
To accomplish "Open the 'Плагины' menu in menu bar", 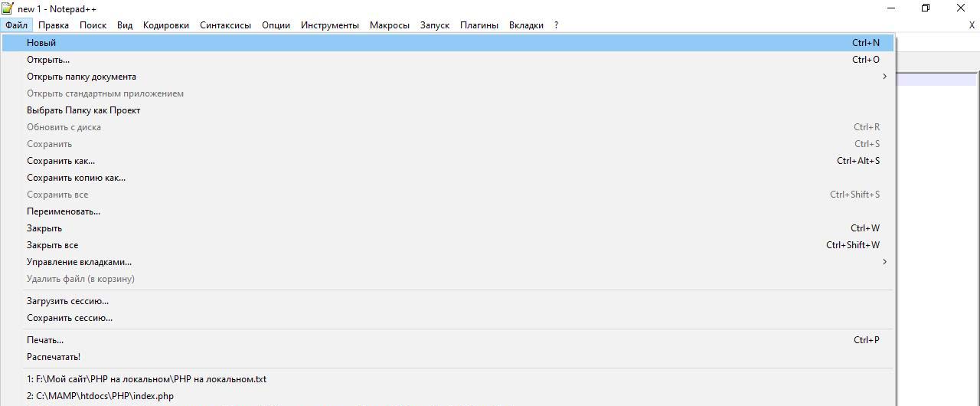I will click(479, 25).
